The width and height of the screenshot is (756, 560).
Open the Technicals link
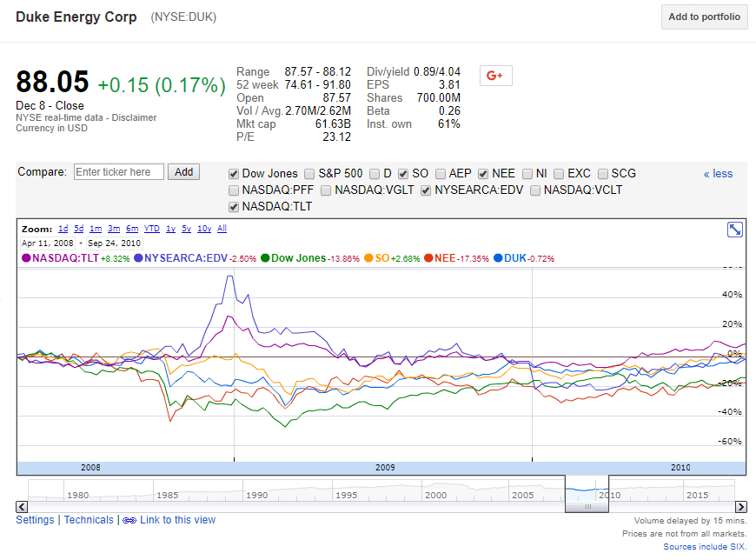coord(89,520)
